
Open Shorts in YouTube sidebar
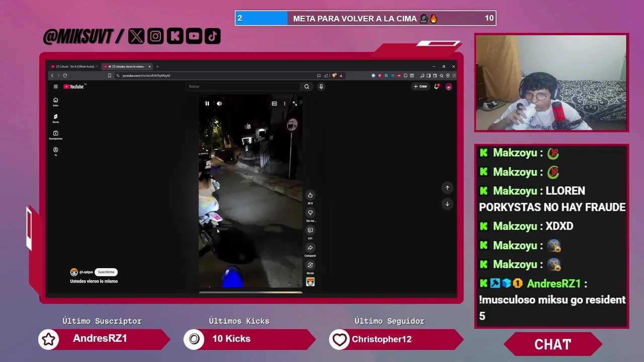(x=55, y=119)
